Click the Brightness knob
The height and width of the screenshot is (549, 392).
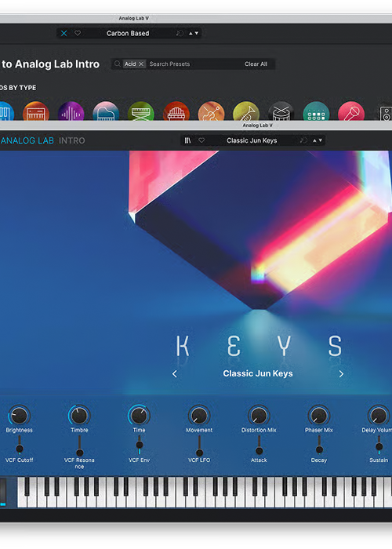coord(20,415)
